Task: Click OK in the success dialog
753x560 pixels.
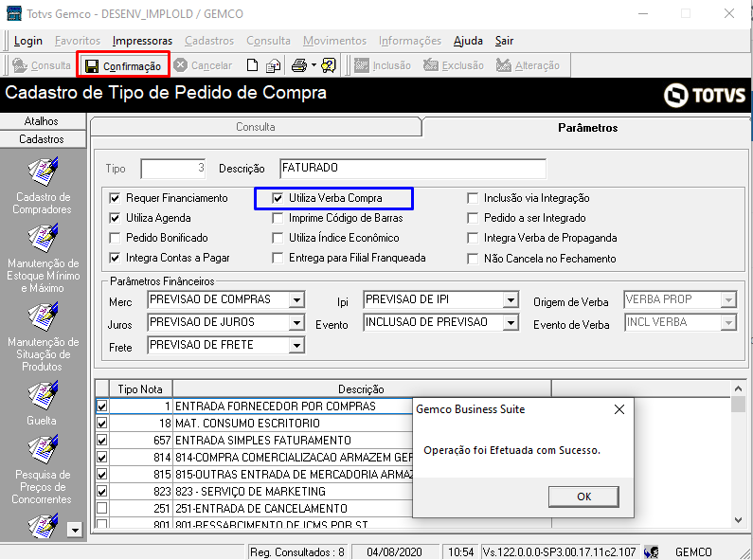Action: (583, 497)
